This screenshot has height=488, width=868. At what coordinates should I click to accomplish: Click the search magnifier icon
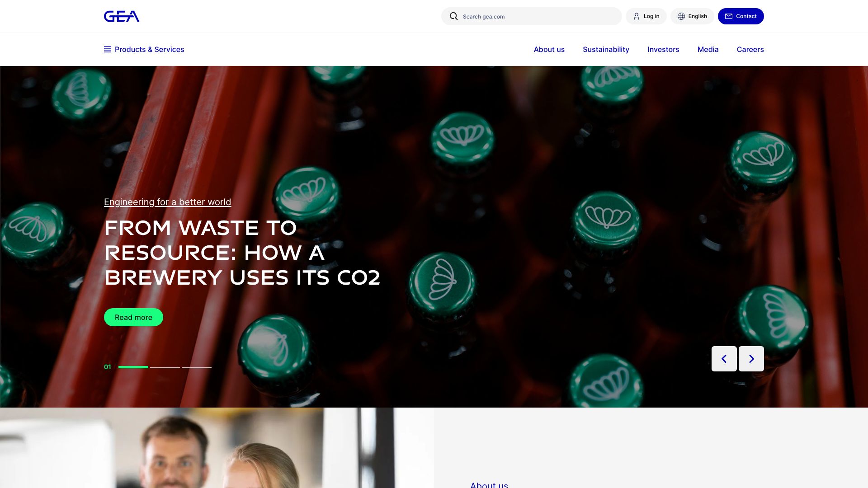pyautogui.click(x=453, y=16)
